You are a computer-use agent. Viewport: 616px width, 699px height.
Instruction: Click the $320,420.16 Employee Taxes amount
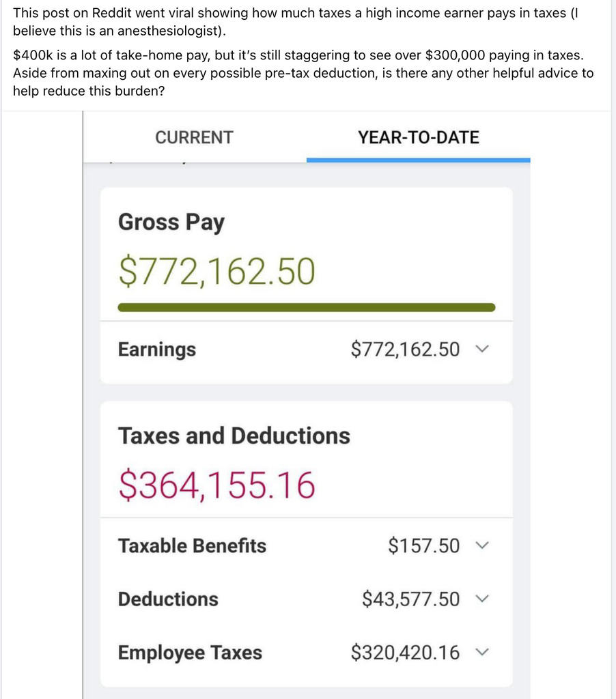tap(405, 652)
